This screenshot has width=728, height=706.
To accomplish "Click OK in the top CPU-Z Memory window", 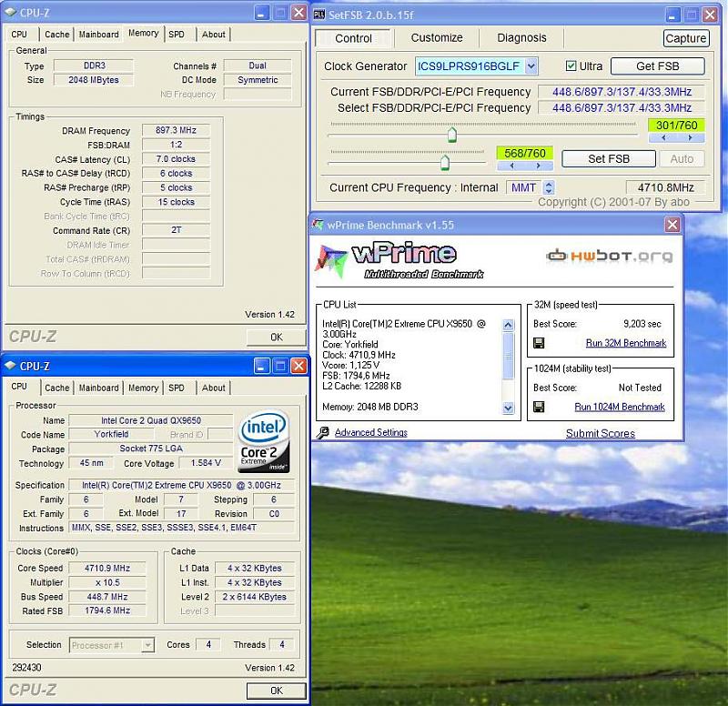I will coord(277,337).
